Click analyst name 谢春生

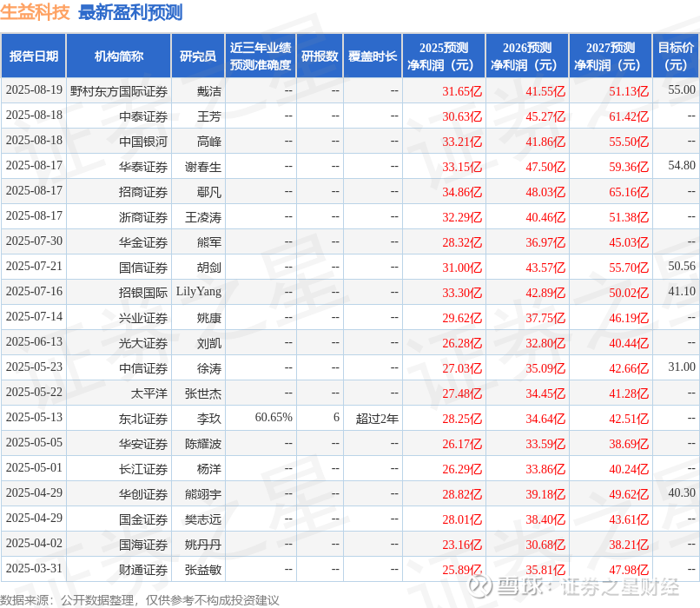(x=203, y=167)
